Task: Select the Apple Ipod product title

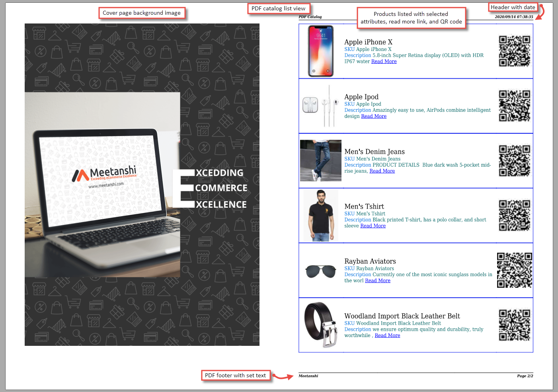Action: coord(361,97)
